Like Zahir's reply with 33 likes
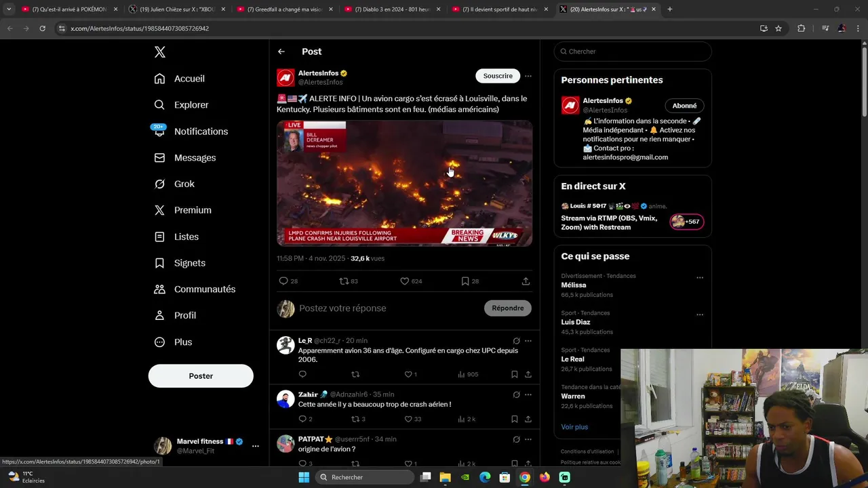Screen dimensions: 868x488 (x=408, y=419)
